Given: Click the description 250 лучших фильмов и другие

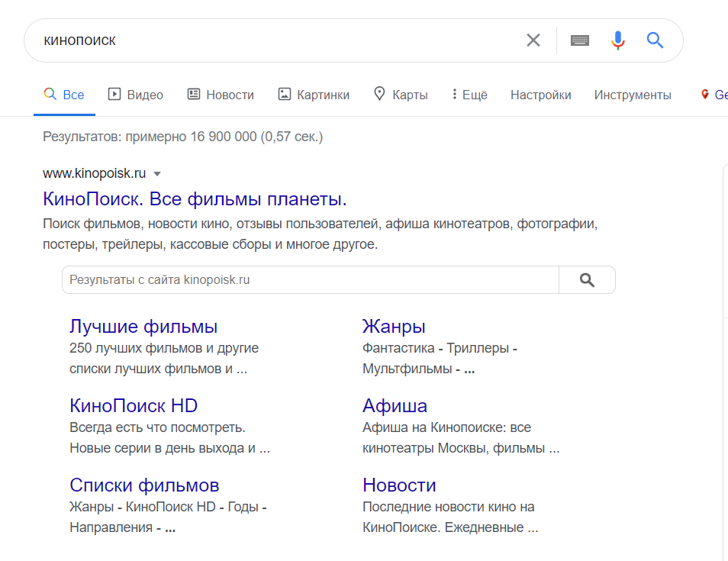Looking at the screenshot, I should point(164,348).
